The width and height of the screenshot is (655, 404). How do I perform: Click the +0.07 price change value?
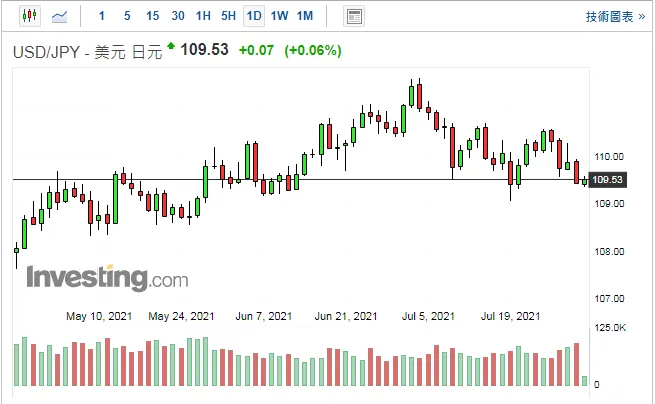point(256,51)
